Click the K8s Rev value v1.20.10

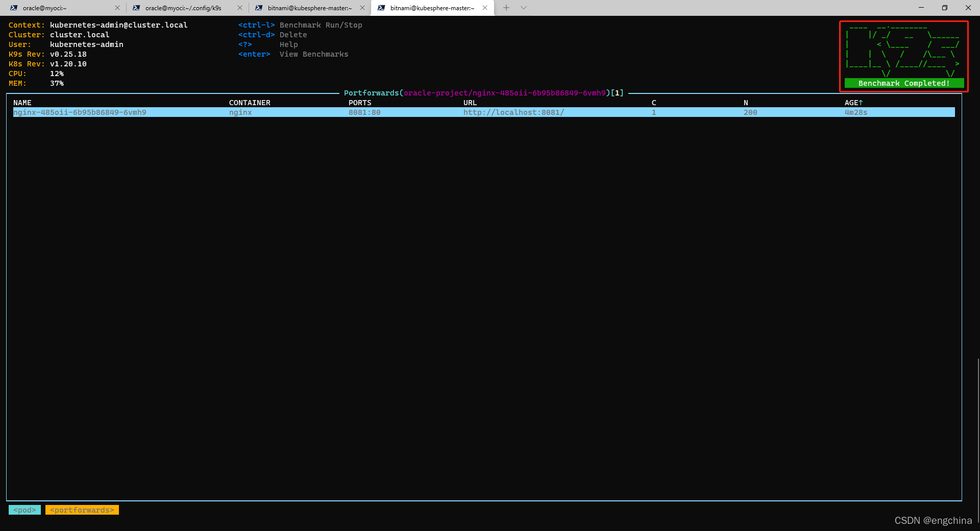click(x=68, y=64)
